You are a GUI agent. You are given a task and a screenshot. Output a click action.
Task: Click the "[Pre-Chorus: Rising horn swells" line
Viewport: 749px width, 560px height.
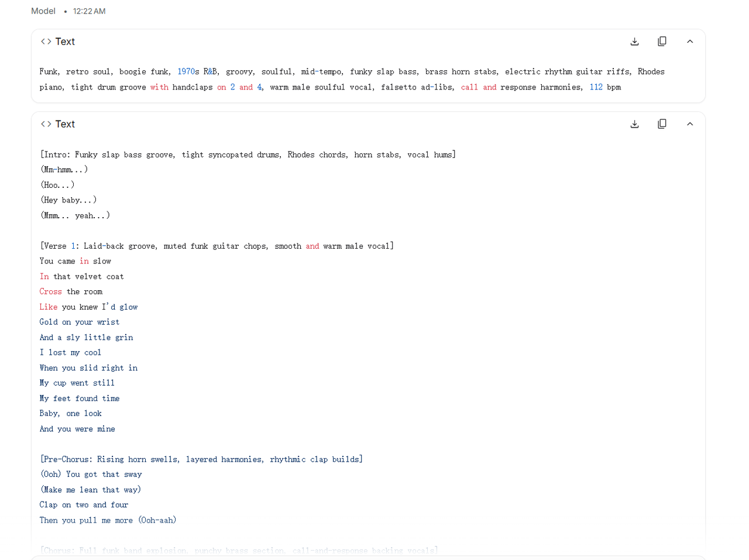point(202,459)
